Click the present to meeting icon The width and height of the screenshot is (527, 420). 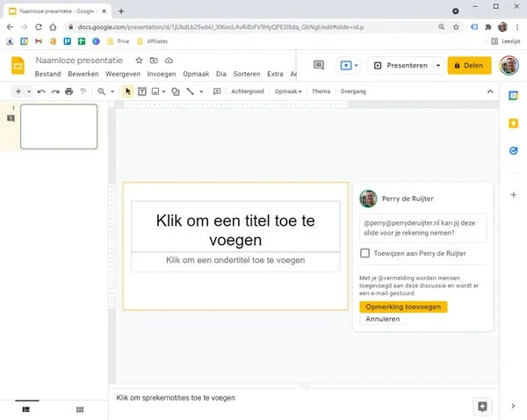click(345, 65)
